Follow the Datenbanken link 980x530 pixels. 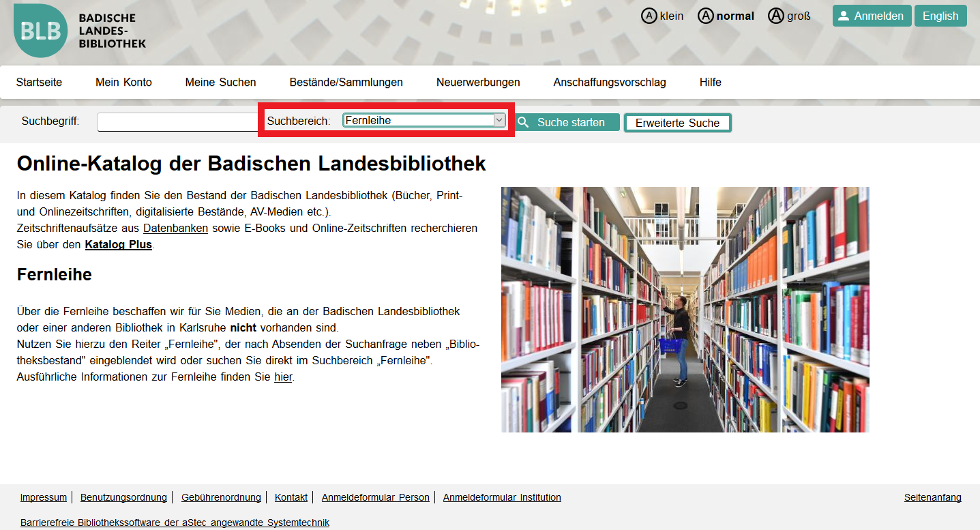175,228
